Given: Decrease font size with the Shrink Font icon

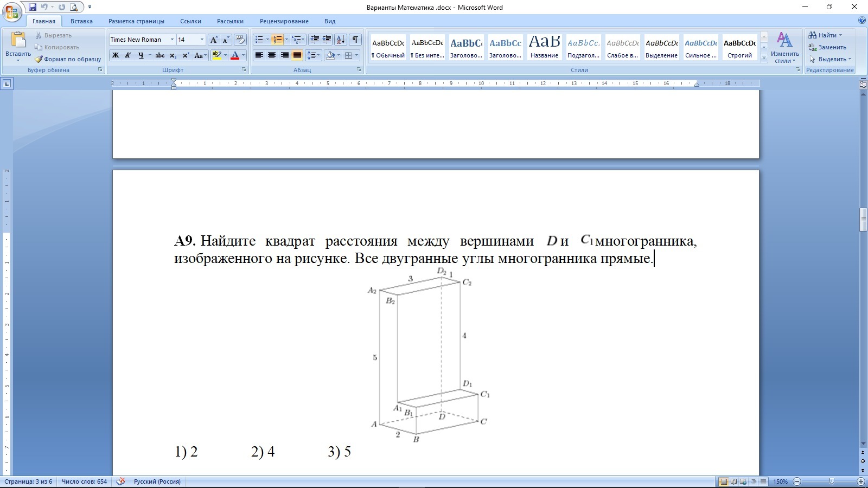Looking at the screenshot, I should 226,40.
